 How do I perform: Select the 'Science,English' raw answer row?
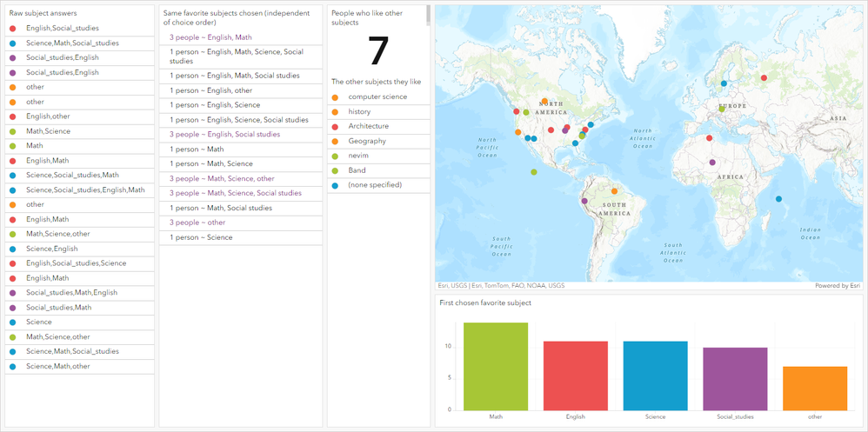click(80, 249)
